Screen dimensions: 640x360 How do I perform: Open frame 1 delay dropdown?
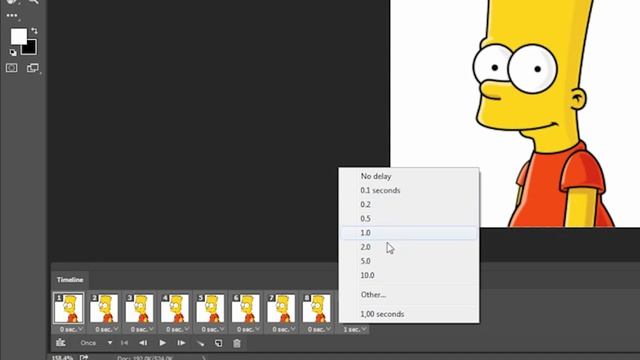[x=71, y=329]
